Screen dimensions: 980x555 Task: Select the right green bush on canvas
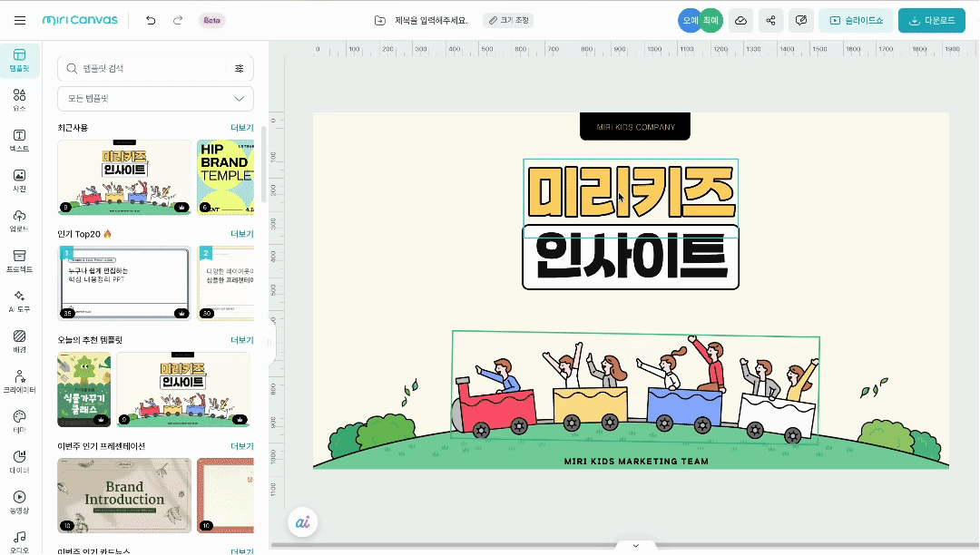(x=899, y=440)
